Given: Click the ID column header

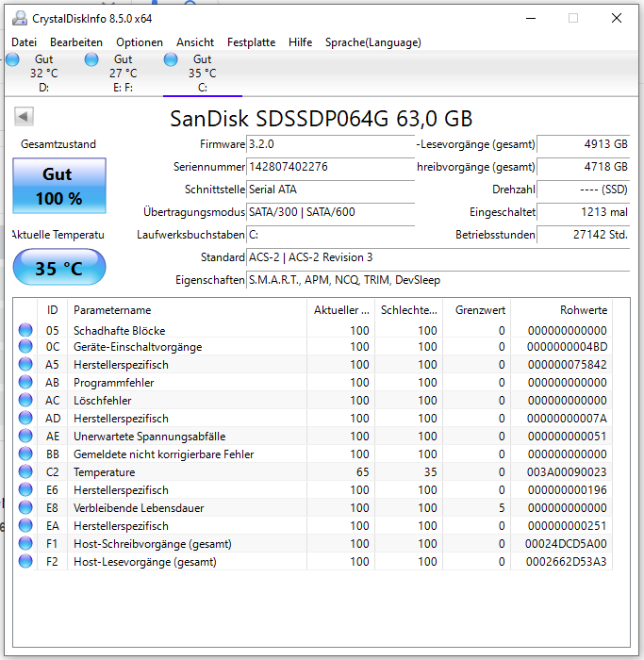Looking at the screenshot, I should click(x=52, y=310).
